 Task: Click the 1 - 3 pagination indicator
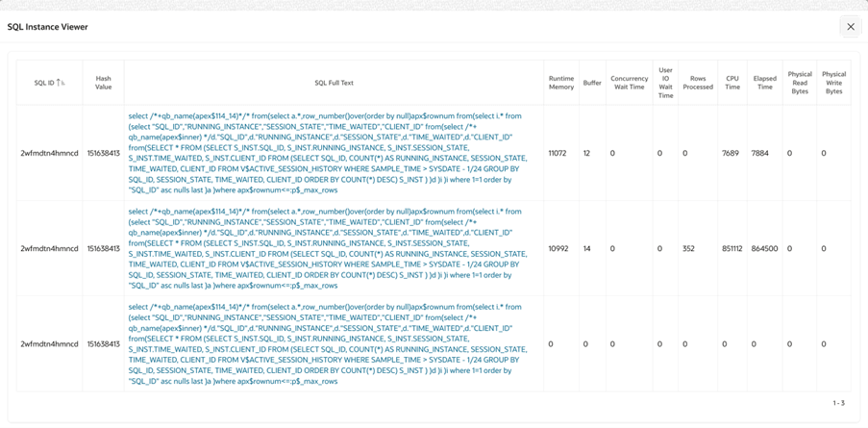pyautogui.click(x=838, y=403)
